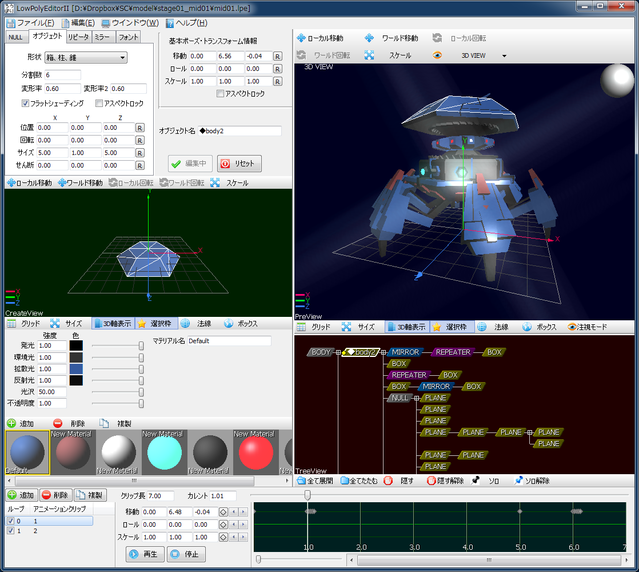639x572 pixels.
Task: Click ワールド回転 tool above CreateView
Action: coord(182,183)
